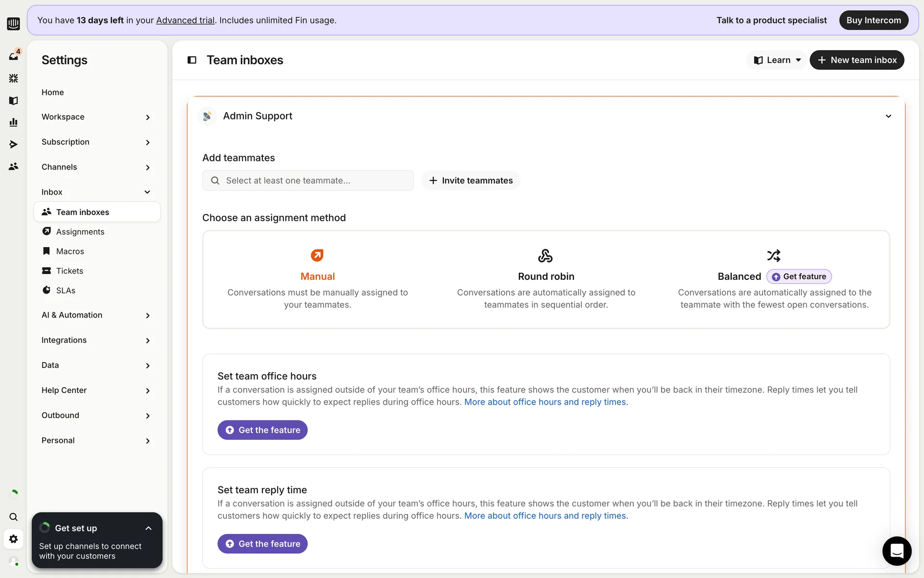
Task: Open the Outbound paper plane icon
Action: (x=13, y=144)
